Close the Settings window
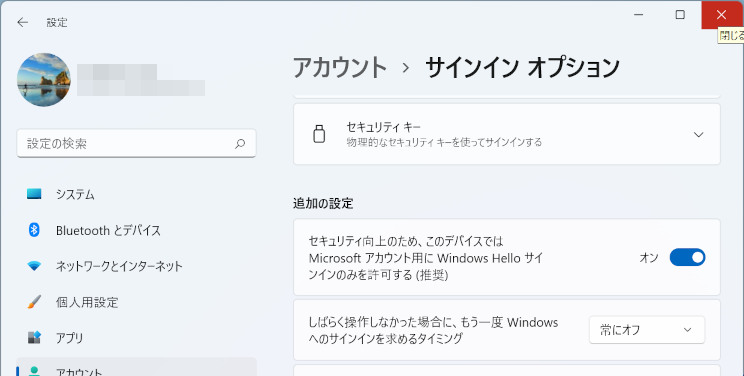This screenshot has width=744, height=376. [722, 15]
